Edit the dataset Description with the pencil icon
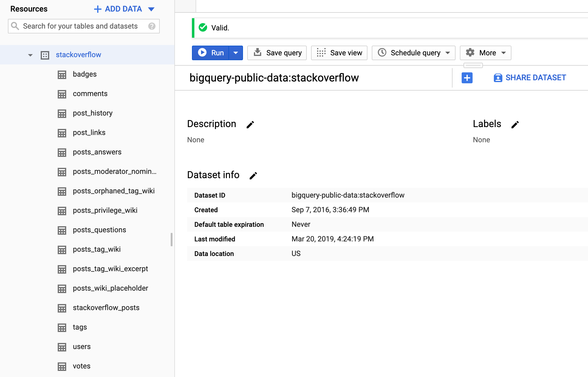Image resolution: width=588 pixels, height=377 pixels. (250, 125)
